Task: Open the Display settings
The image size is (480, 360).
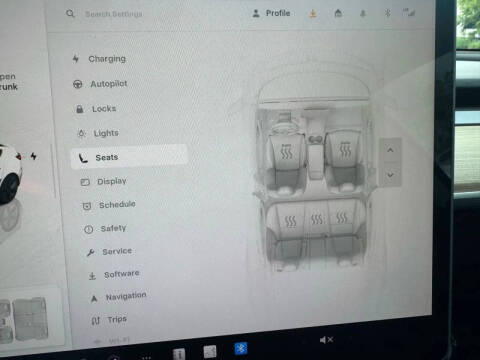Action: 104,181
